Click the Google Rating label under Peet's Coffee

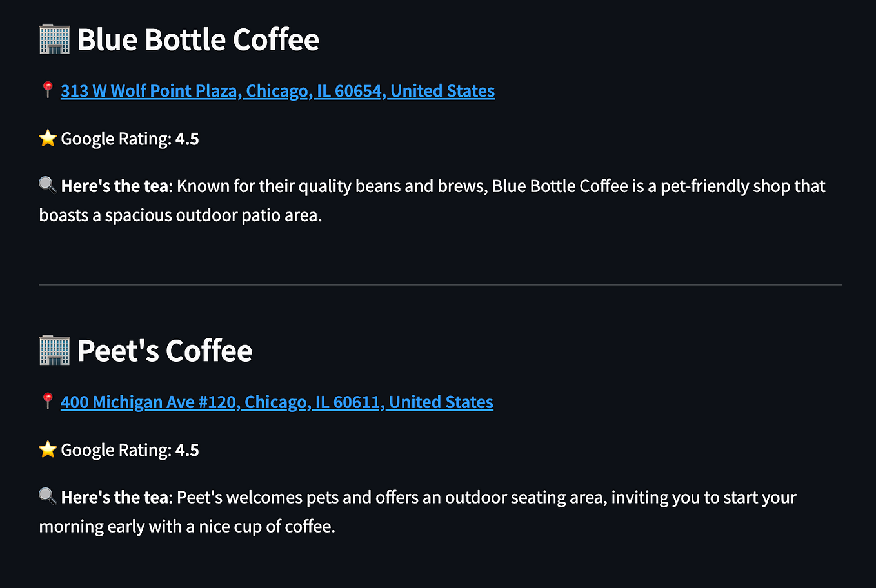click(116, 451)
